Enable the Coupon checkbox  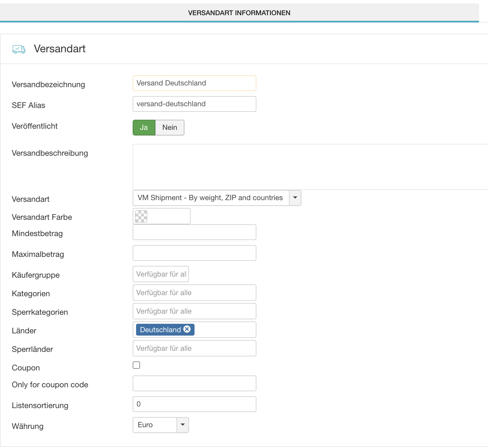pos(136,365)
